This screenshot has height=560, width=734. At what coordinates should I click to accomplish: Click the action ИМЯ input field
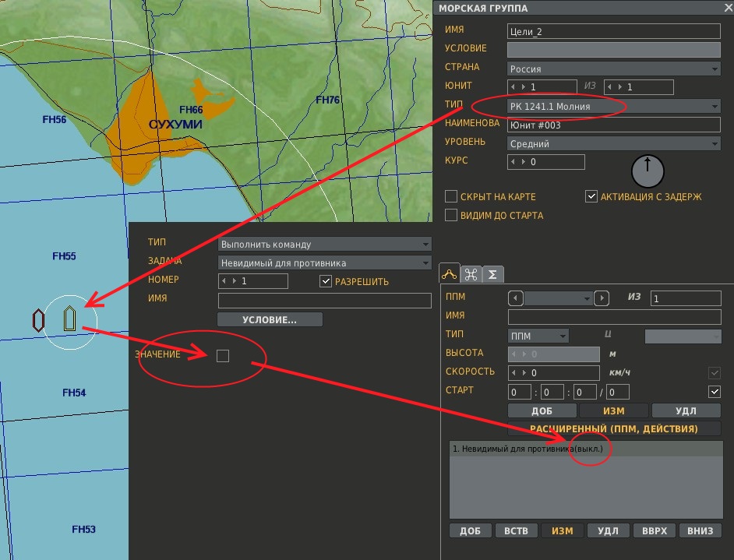coord(324,301)
